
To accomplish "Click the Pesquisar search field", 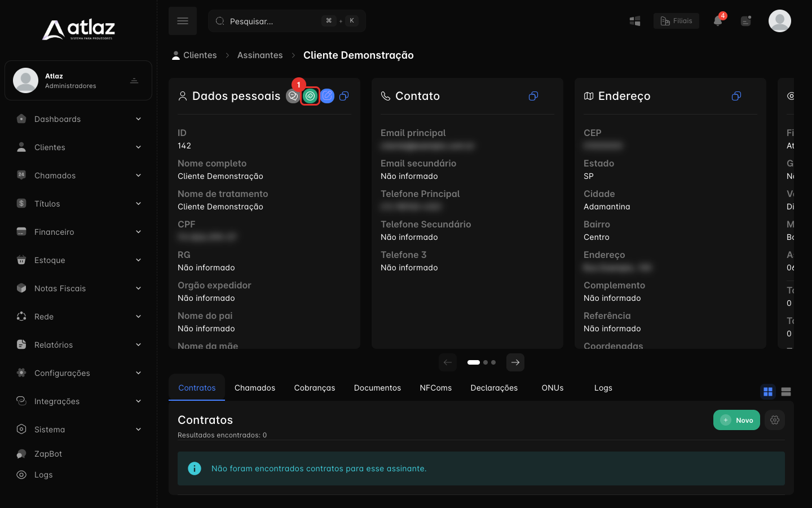I will point(287,21).
